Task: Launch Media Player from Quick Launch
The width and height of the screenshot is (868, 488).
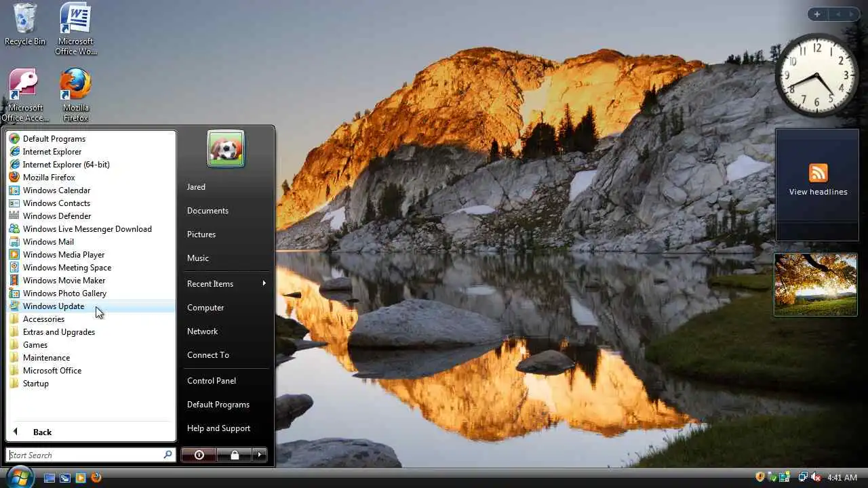Action: coord(81,478)
